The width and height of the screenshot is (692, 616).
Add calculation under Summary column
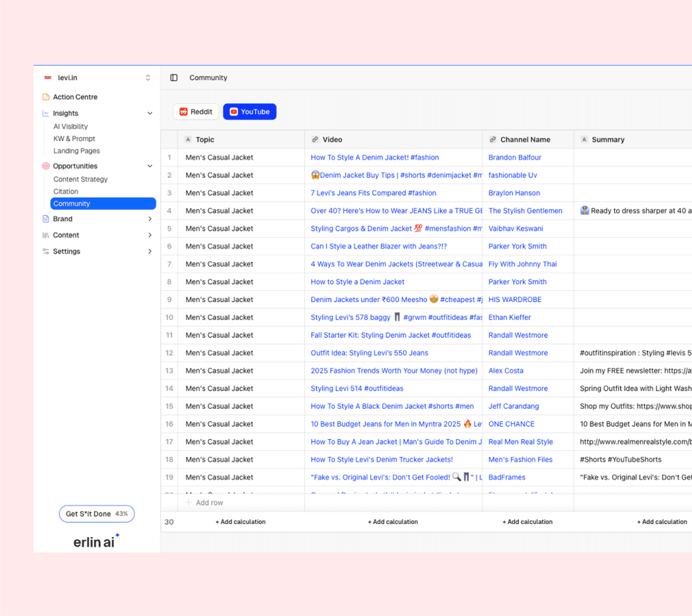tap(662, 522)
